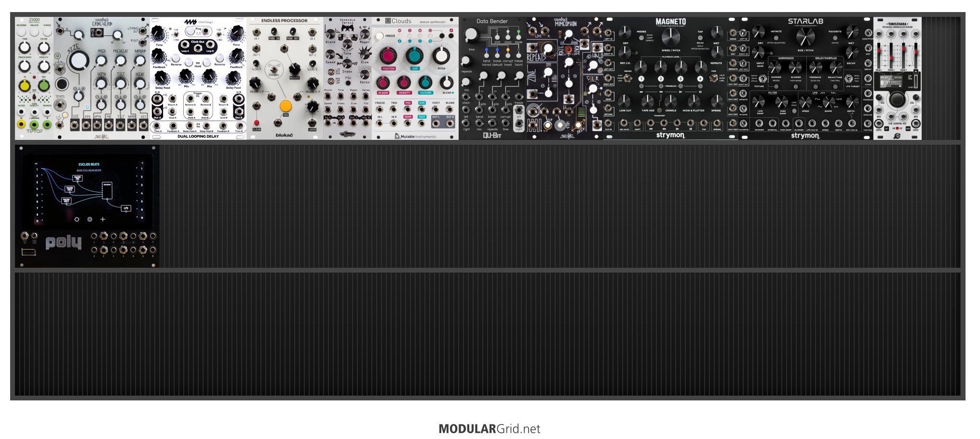Push the orange infinity button on Endless Processor
The height and width of the screenshot is (439, 980).
(x=286, y=106)
